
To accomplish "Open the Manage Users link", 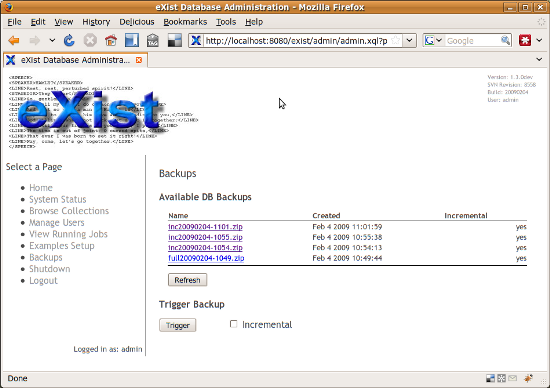I will 56,222.
